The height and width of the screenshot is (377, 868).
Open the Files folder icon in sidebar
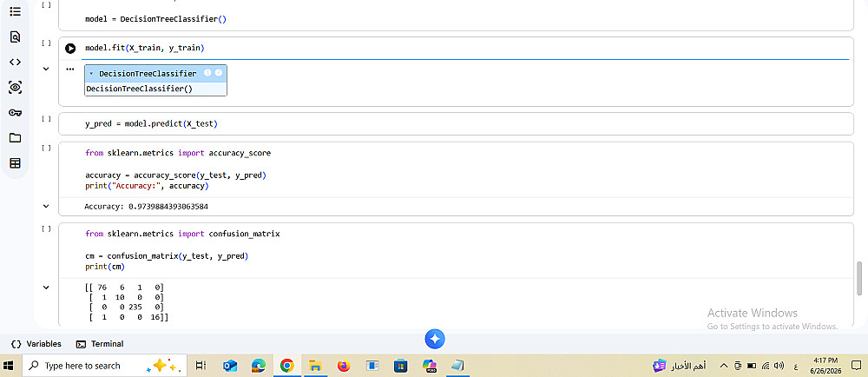(16, 138)
